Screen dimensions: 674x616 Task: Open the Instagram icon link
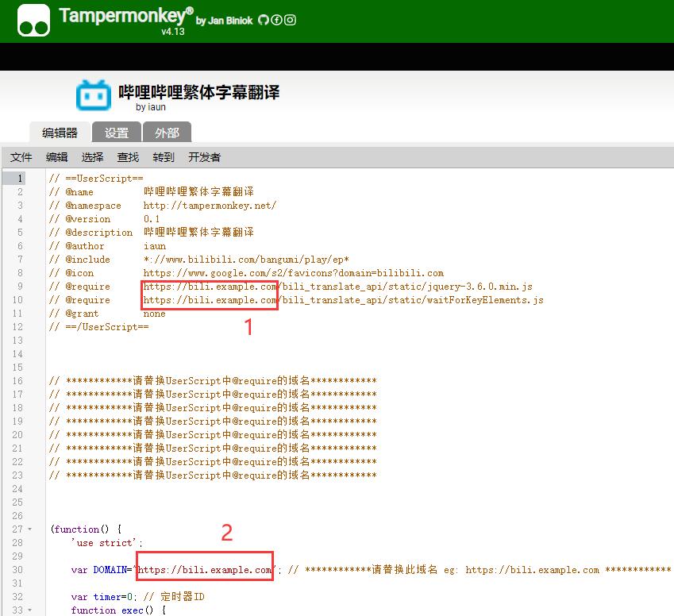(x=291, y=21)
